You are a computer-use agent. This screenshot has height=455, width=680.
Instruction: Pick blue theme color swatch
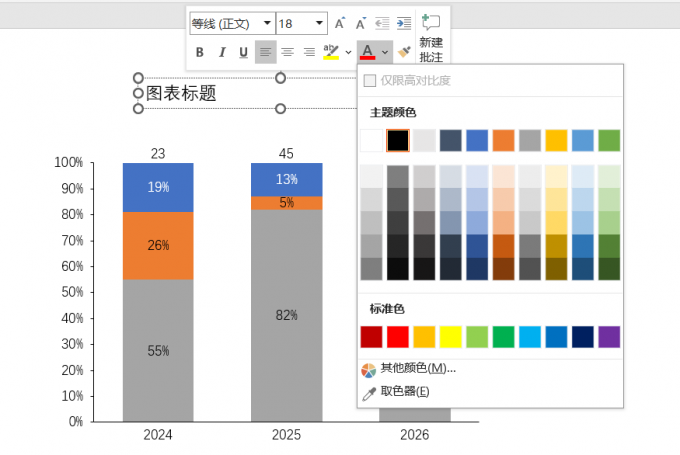[x=477, y=141]
